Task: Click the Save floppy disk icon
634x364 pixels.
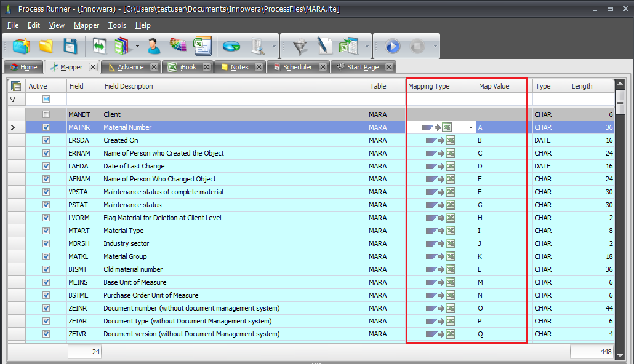Action: pyautogui.click(x=70, y=46)
